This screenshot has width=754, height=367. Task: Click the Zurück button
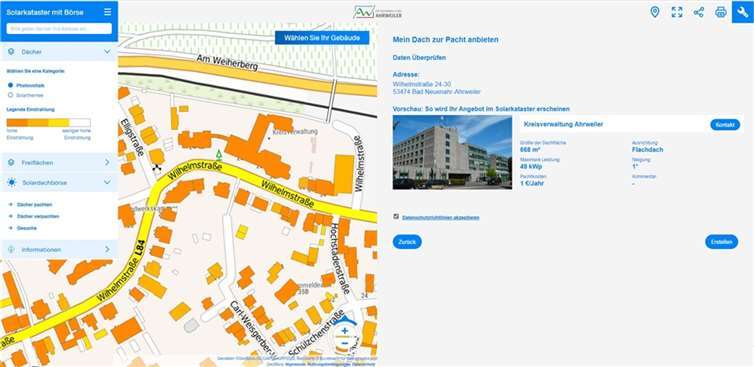point(407,242)
